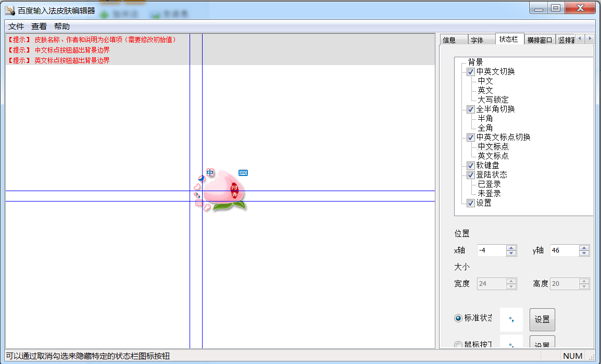The width and height of the screenshot is (601, 364).
Task: Select the 中文标点 tree item
Action: pos(493,147)
